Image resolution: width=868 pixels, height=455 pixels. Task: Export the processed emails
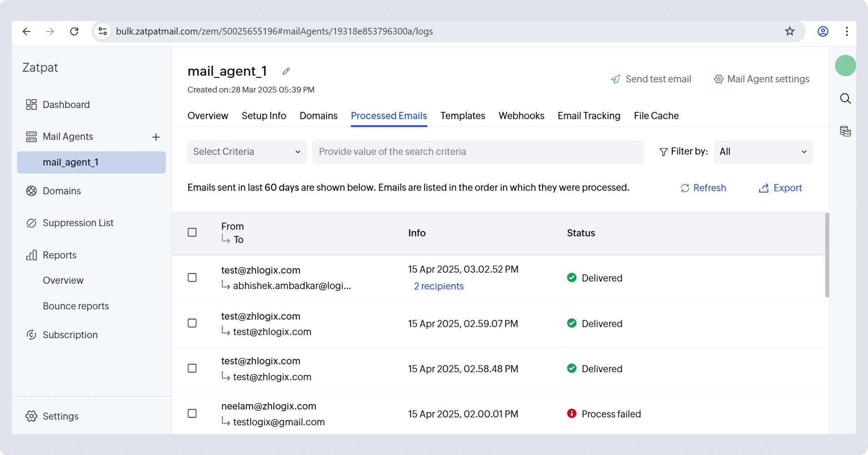(780, 188)
